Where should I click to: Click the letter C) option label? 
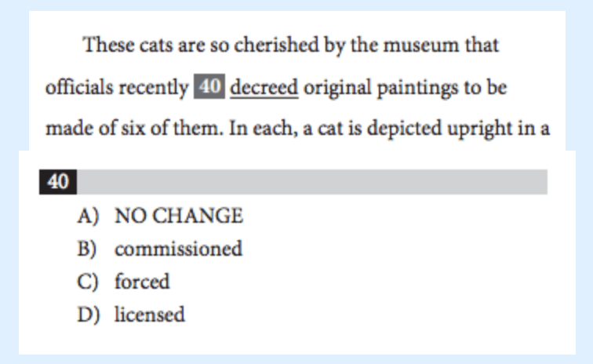87,282
